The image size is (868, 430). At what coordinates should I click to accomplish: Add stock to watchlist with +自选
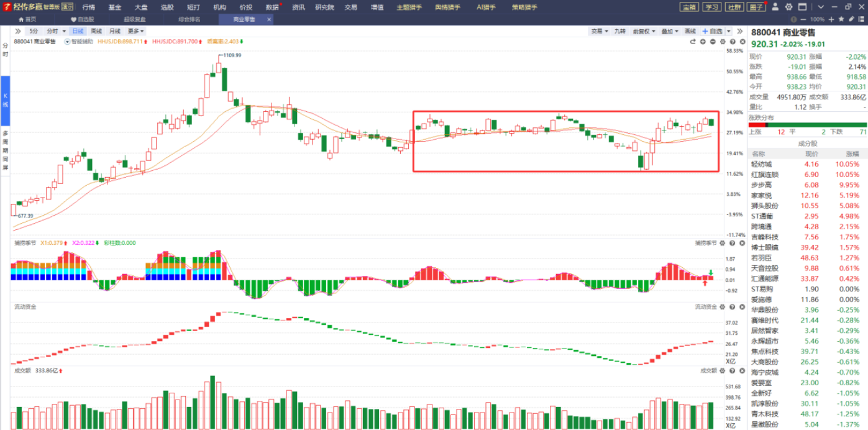713,31
